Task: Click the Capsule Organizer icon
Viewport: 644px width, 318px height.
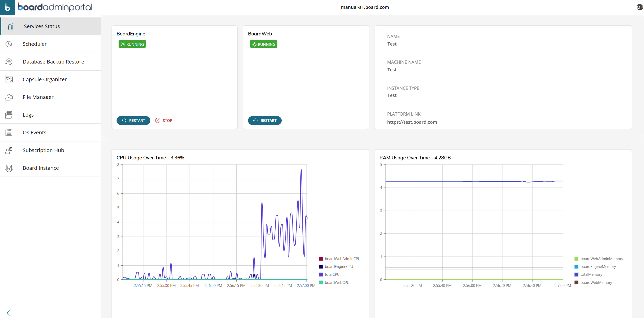Action: pos(9,79)
